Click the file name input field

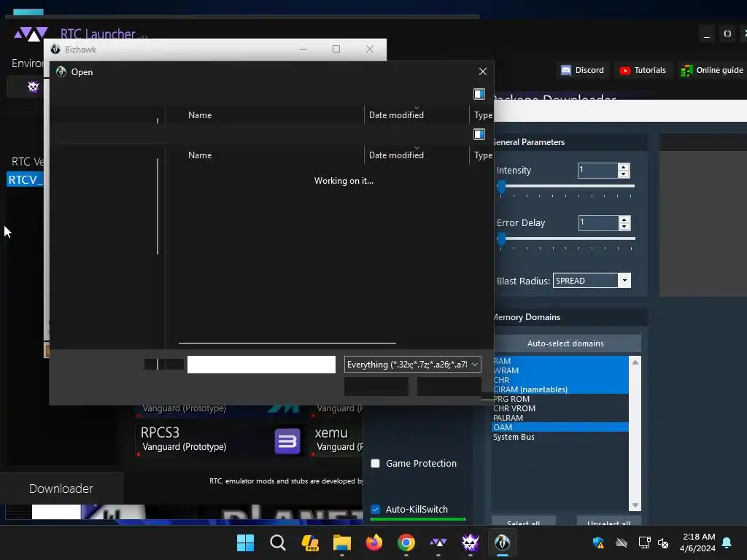coord(261,365)
